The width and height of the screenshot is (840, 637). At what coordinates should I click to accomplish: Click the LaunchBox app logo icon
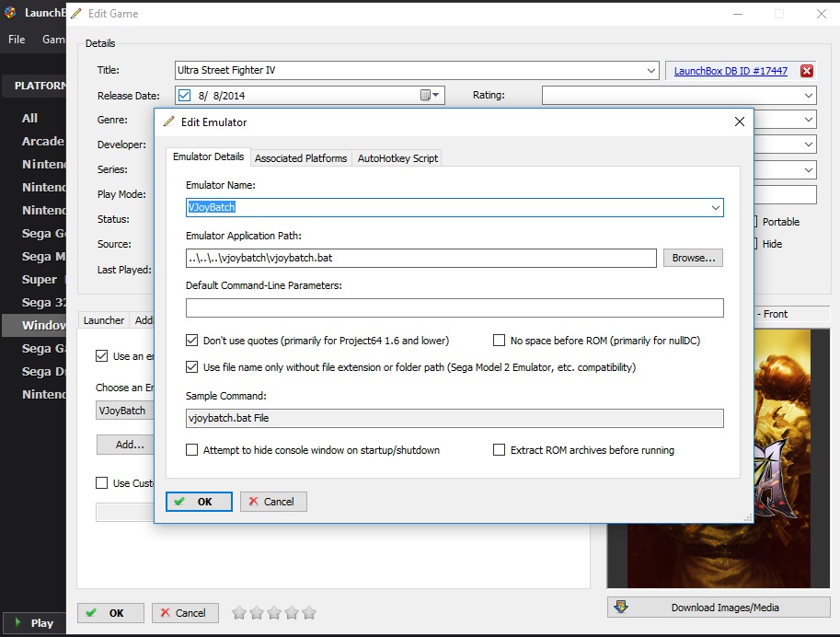[10, 13]
